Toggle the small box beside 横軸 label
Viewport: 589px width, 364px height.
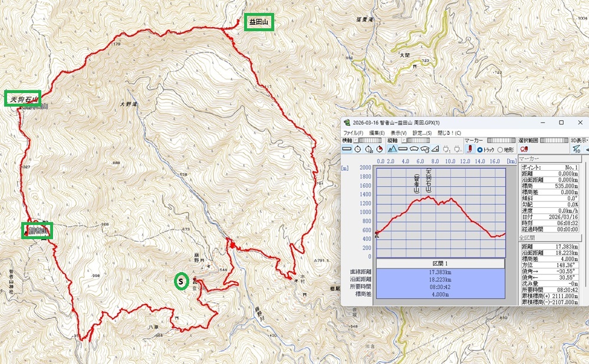pos(356,140)
